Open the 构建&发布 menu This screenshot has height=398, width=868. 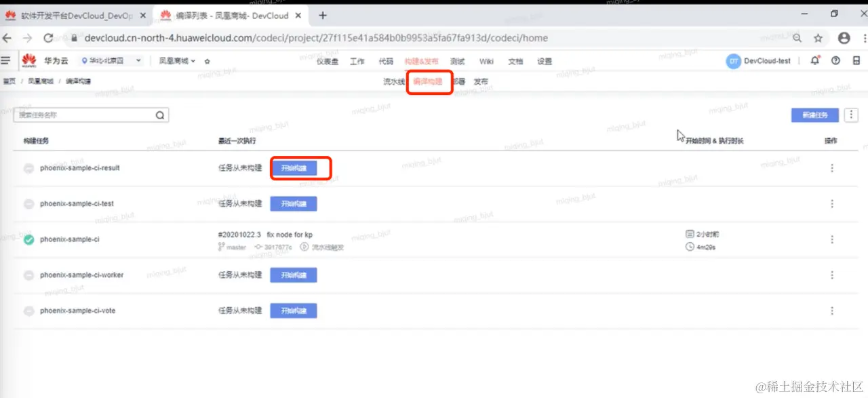click(x=421, y=61)
